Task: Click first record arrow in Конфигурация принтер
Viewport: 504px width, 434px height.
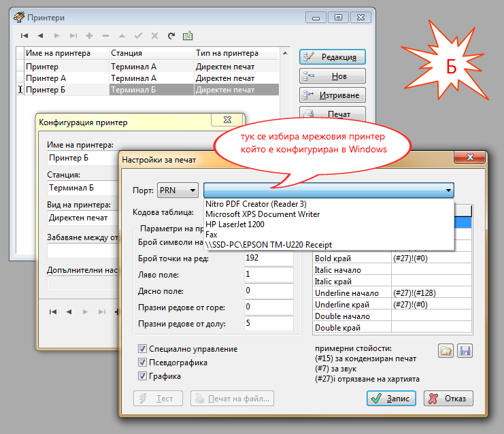Action: pyautogui.click(x=52, y=312)
